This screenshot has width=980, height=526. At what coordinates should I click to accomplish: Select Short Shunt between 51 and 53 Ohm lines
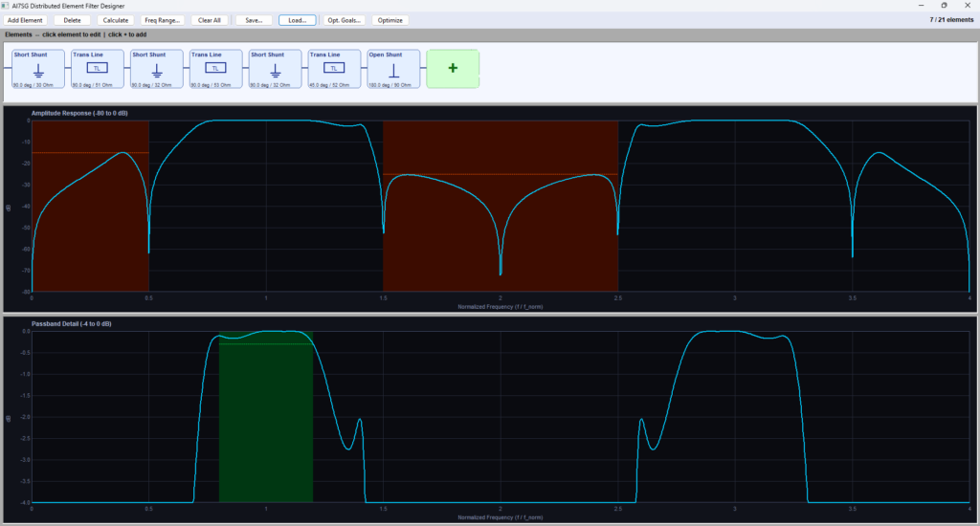(x=157, y=69)
